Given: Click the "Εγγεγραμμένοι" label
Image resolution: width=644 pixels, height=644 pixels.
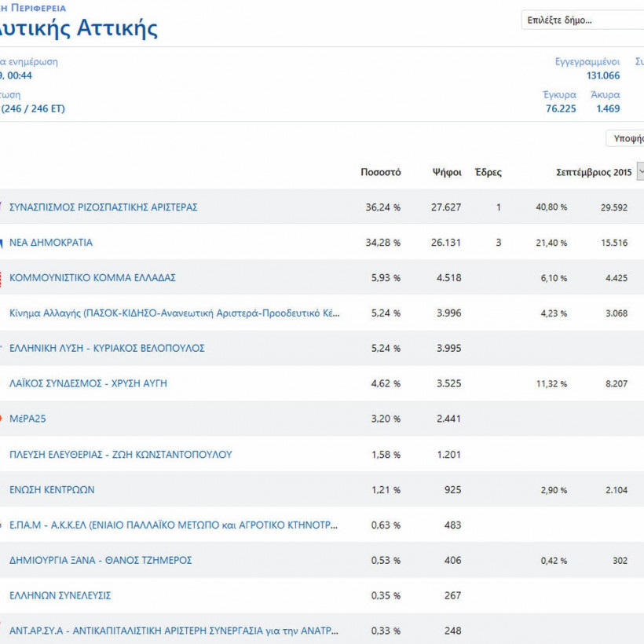Looking at the screenshot, I should (x=587, y=61).
